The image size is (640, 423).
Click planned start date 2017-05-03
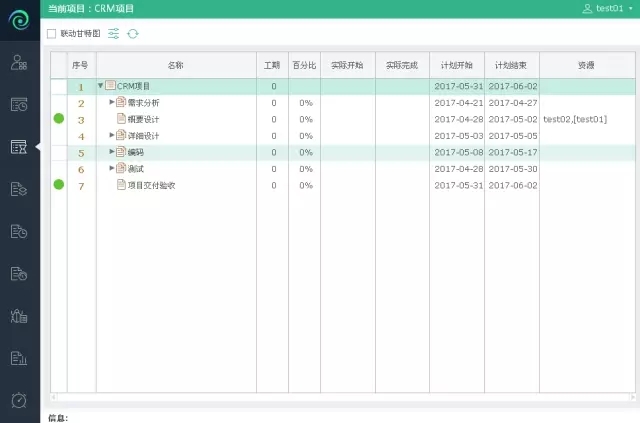[x=458, y=136]
